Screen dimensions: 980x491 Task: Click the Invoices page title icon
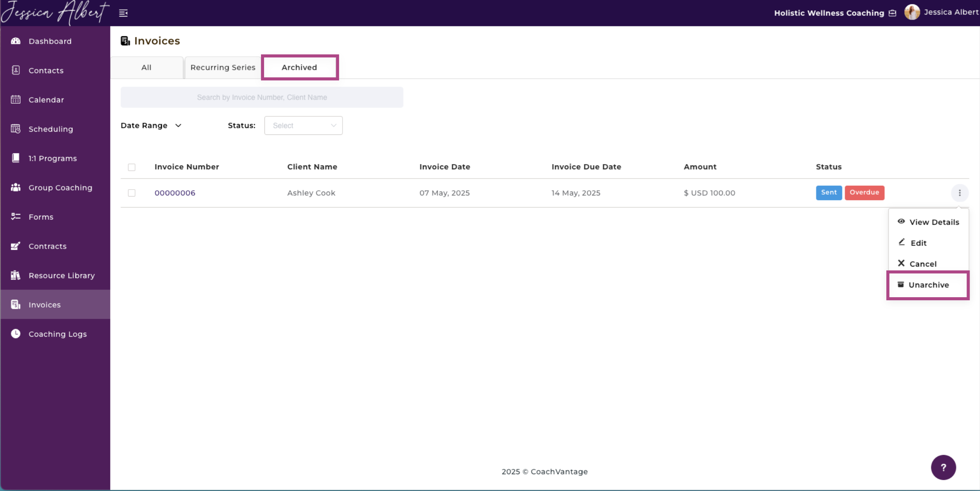click(125, 41)
